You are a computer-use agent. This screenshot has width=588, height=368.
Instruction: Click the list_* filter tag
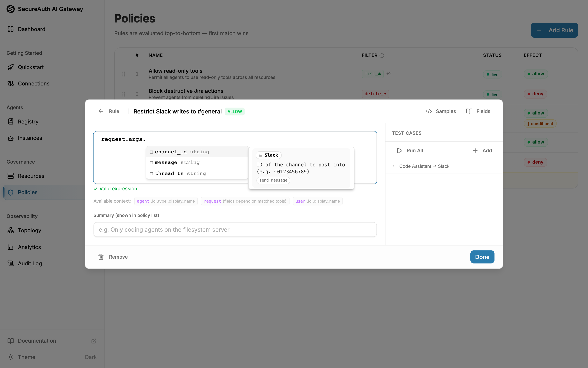coord(373,74)
